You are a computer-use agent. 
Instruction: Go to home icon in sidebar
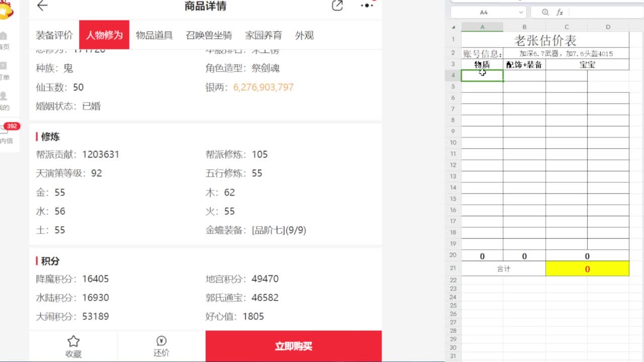point(4,36)
